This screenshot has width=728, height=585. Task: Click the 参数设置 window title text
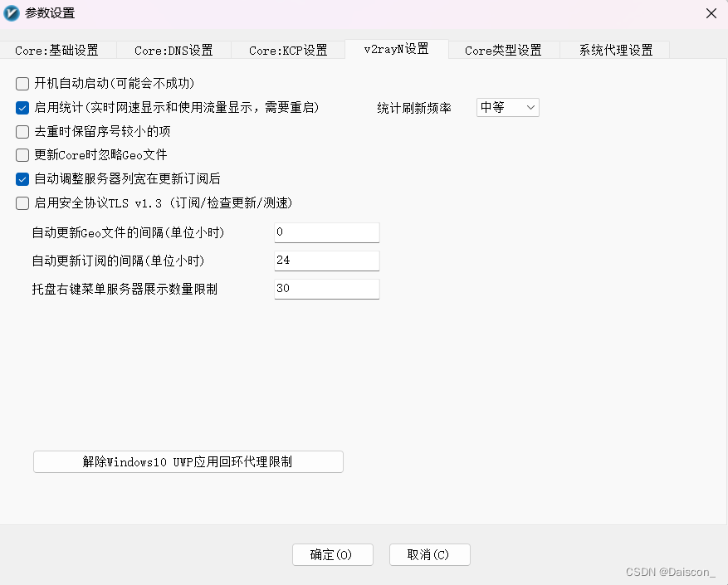(50, 13)
